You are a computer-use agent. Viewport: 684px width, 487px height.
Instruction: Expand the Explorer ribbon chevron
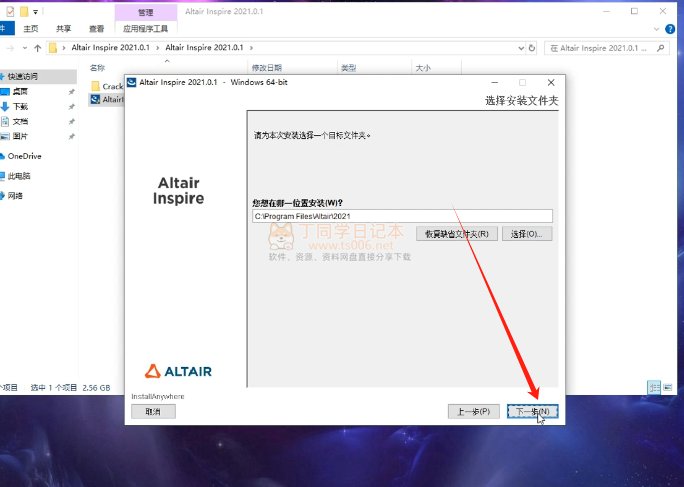click(657, 29)
